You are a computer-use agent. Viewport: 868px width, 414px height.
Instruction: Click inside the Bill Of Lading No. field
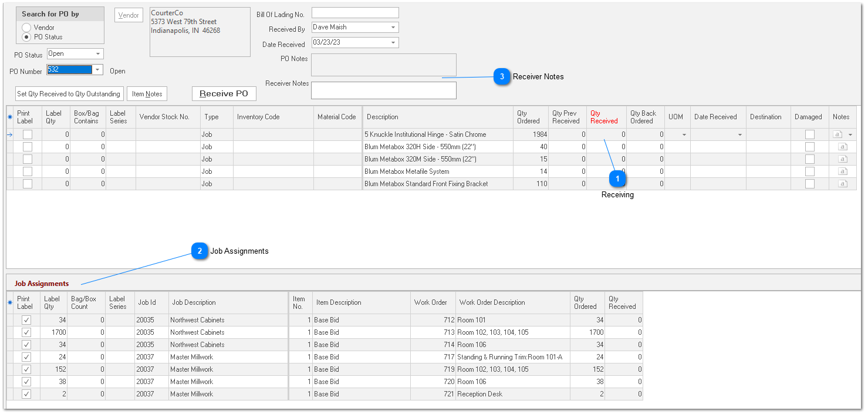click(x=355, y=12)
